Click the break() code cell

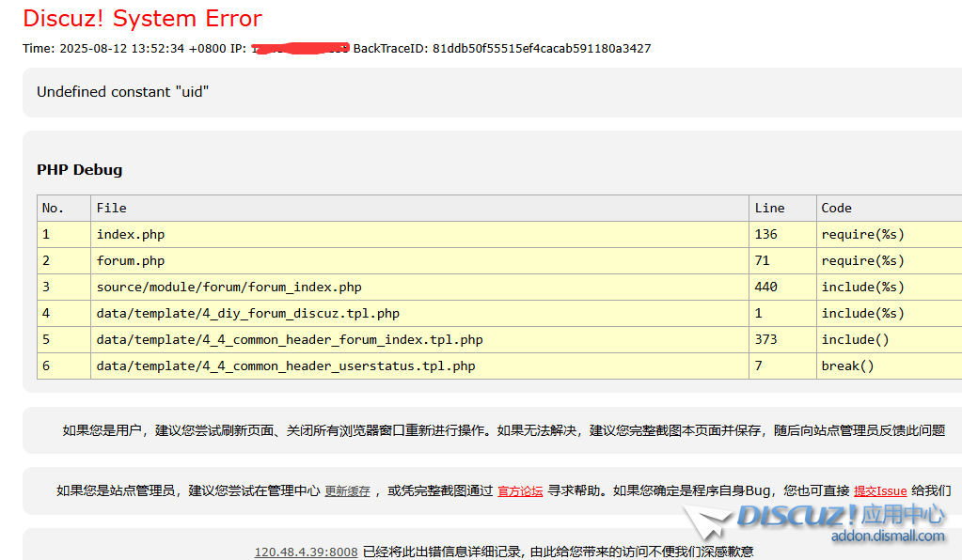[x=847, y=366]
